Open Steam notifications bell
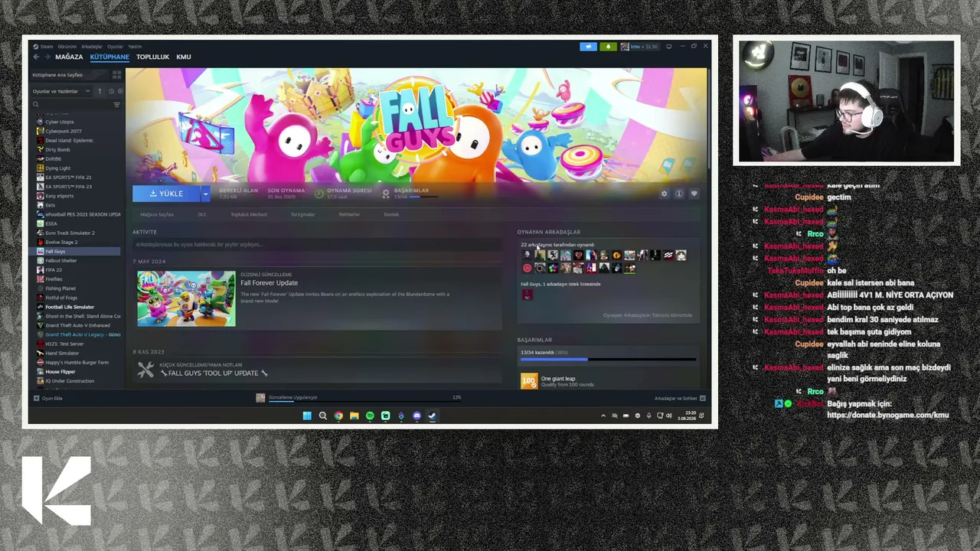980x551 pixels. pyautogui.click(x=608, y=47)
